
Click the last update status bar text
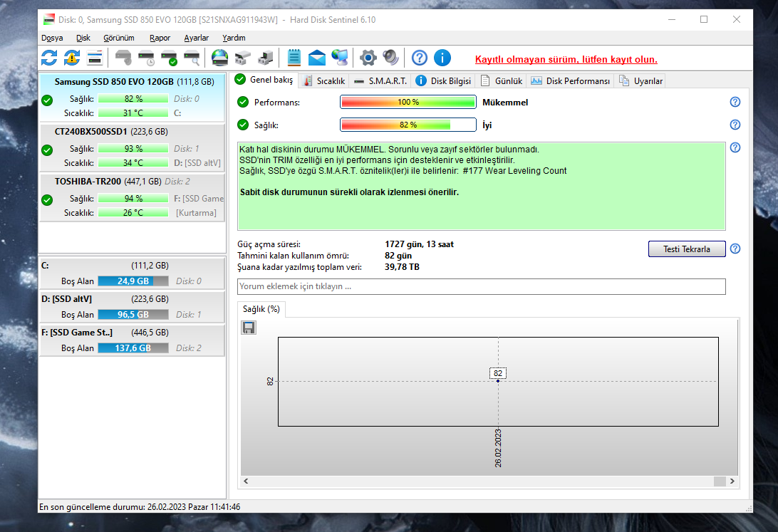click(x=140, y=506)
